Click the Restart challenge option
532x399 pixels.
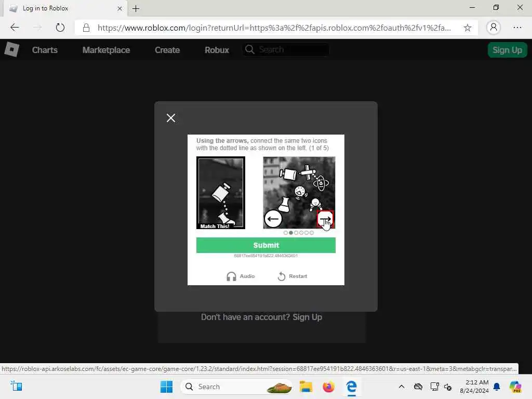click(x=292, y=276)
